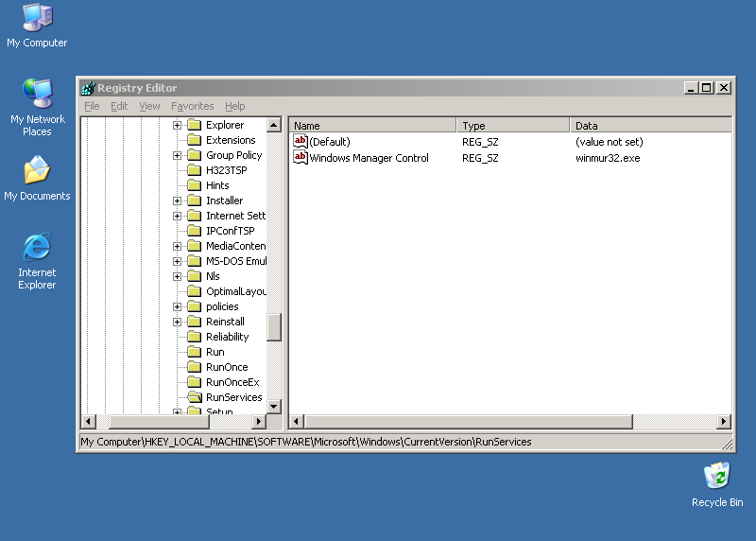
Task: Click the tree pane horizontal scrollbar thumb
Action: (159, 421)
